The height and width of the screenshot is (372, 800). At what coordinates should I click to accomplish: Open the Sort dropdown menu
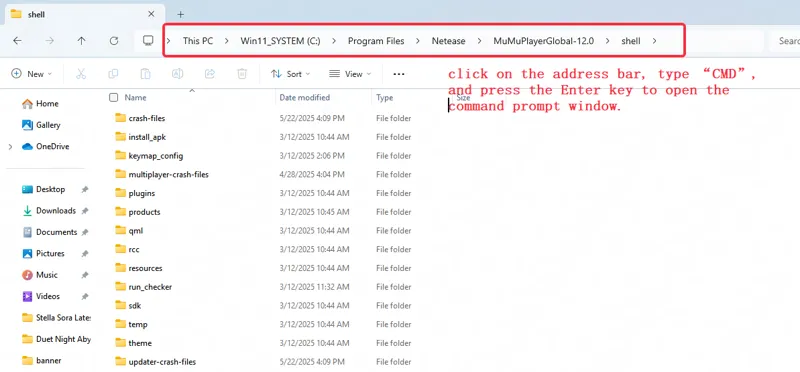[x=290, y=74]
